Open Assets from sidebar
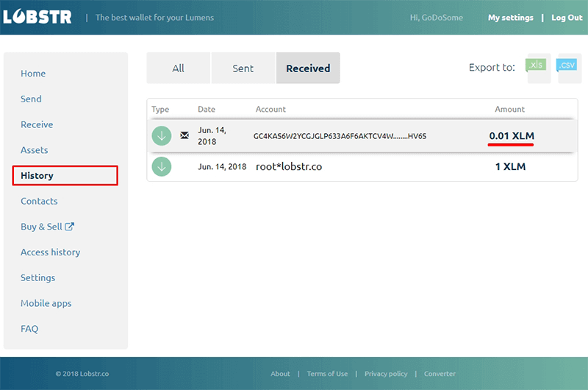 pyautogui.click(x=34, y=150)
